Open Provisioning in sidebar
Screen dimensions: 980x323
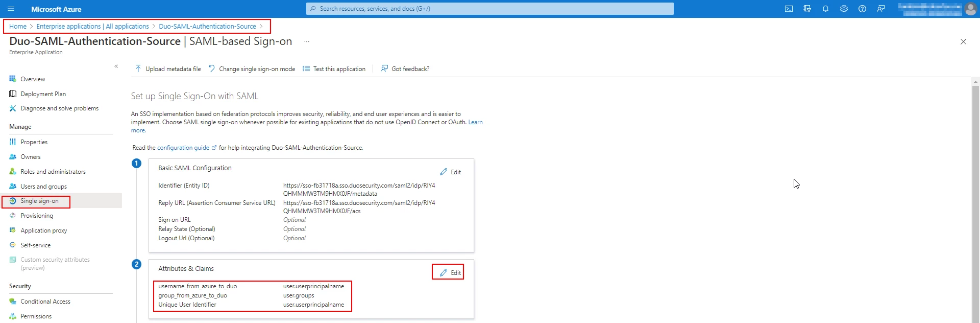[x=37, y=216]
